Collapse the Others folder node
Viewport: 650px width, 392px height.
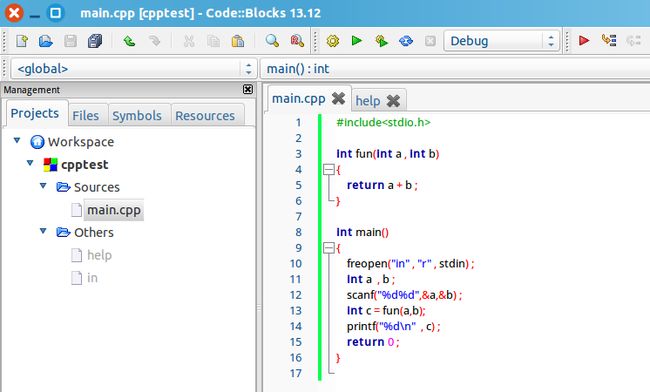(43, 231)
